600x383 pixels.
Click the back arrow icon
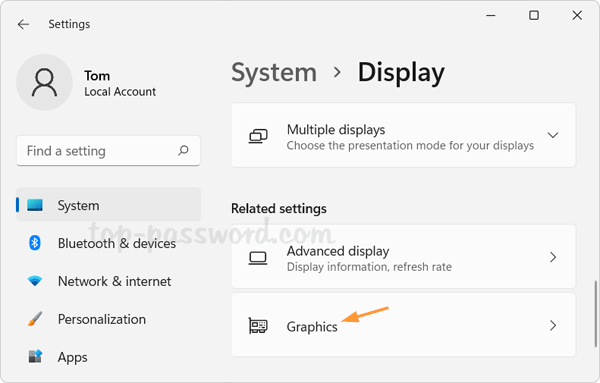(23, 24)
